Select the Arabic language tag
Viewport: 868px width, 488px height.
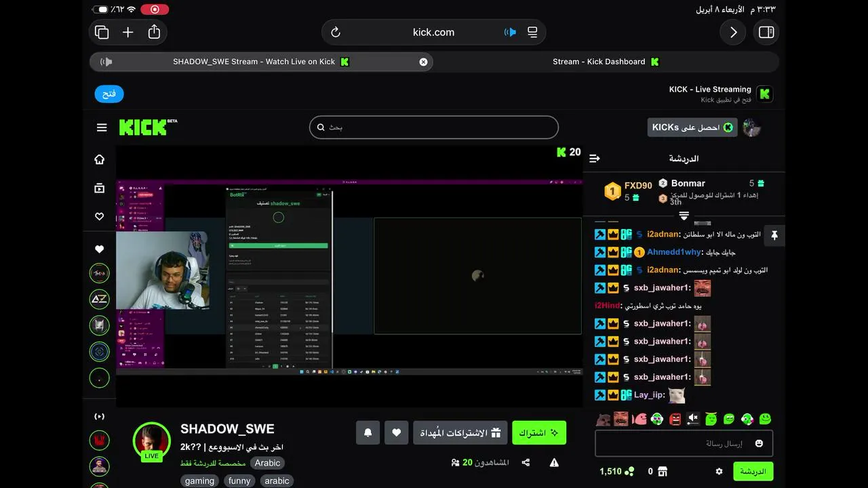pyautogui.click(x=267, y=463)
